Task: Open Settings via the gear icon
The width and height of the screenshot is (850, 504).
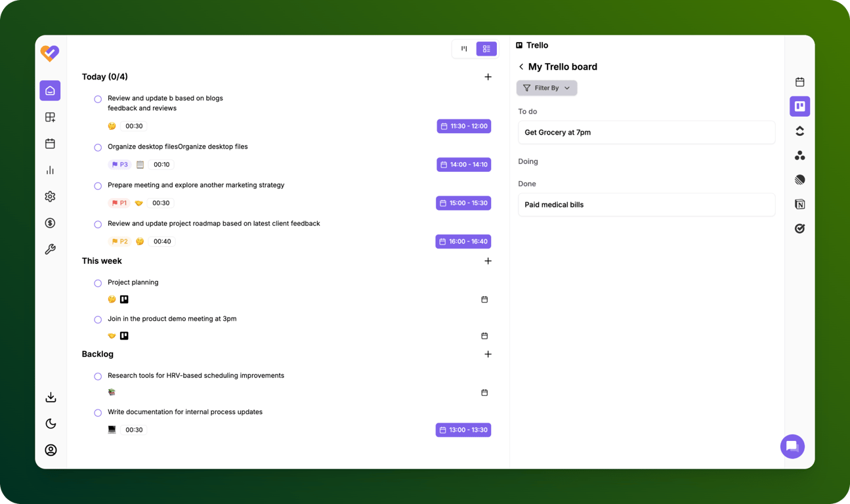Action: (x=50, y=196)
